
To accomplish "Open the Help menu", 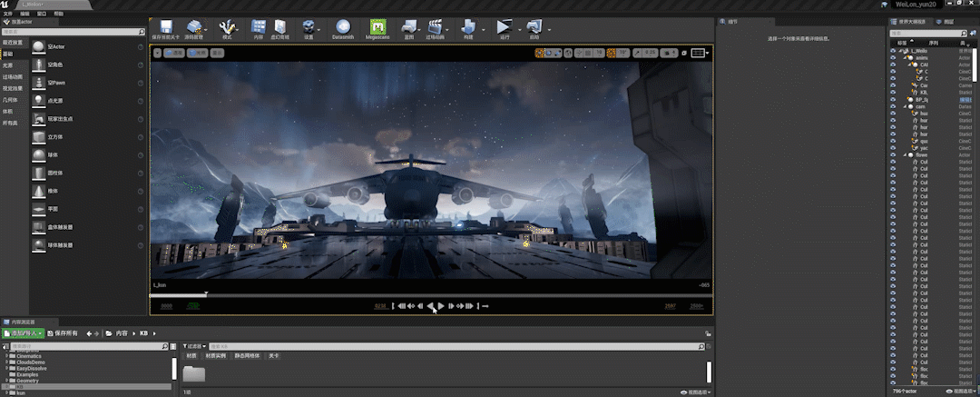I will click(x=58, y=13).
